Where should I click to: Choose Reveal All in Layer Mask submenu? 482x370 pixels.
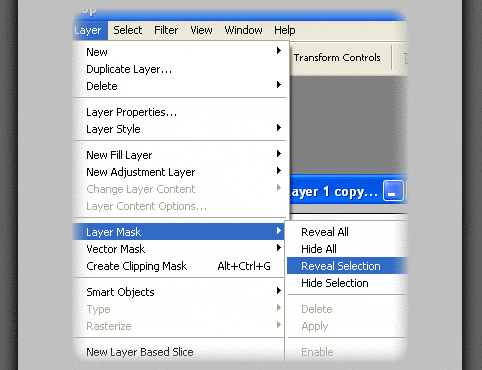[347, 232]
